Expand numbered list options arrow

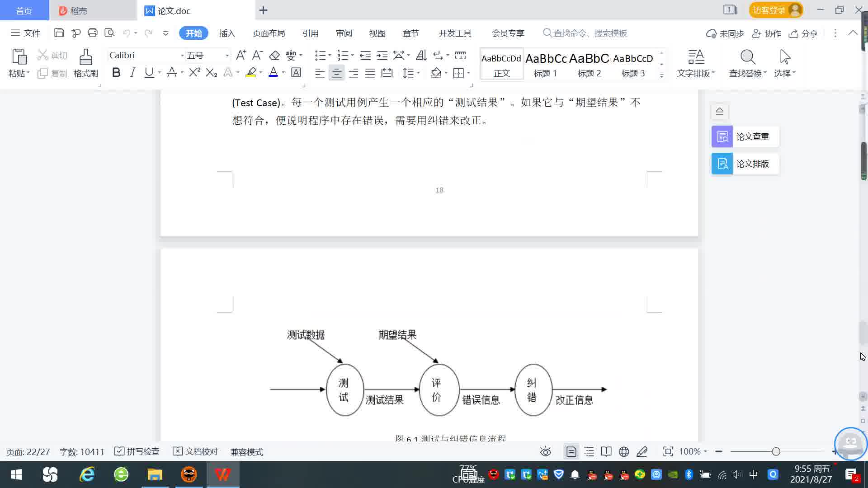point(352,55)
